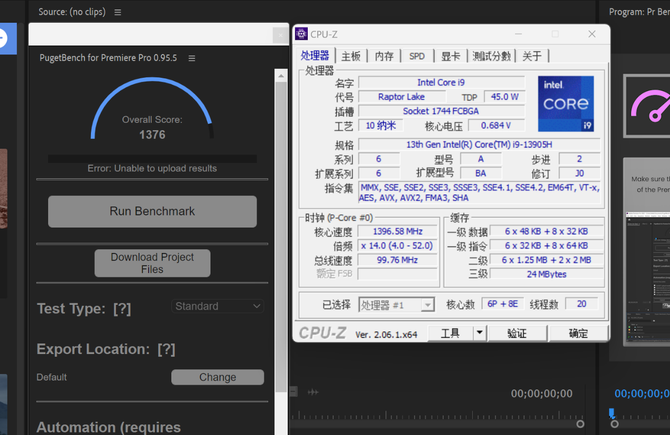The height and width of the screenshot is (435, 670).
Task: Click Download Project Files button
Action: [x=152, y=263]
